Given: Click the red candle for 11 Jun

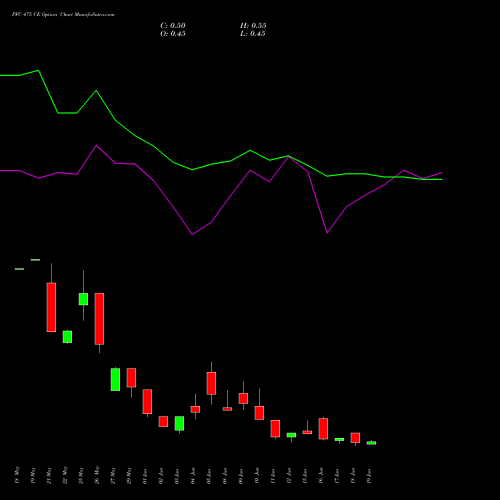Looking at the screenshot, I should tap(275, 428).
